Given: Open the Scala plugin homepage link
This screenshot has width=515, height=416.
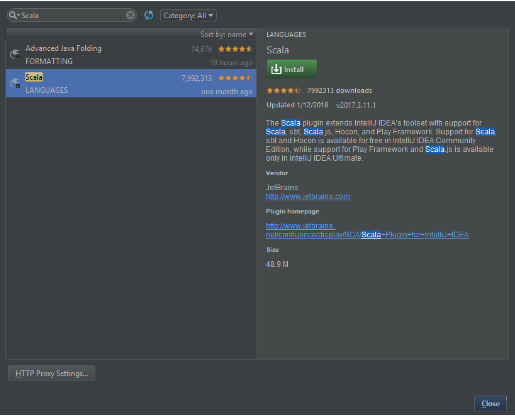Looking at the screenshot, I should point(367,230).
